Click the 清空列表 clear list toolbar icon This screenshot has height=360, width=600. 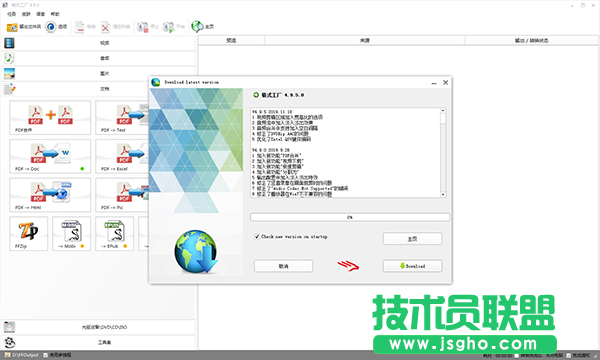click(x=105, y=27)
